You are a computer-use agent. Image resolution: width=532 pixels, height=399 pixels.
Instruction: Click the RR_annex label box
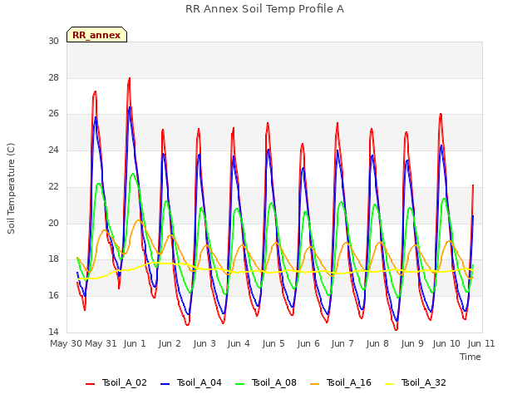[96, 35]
